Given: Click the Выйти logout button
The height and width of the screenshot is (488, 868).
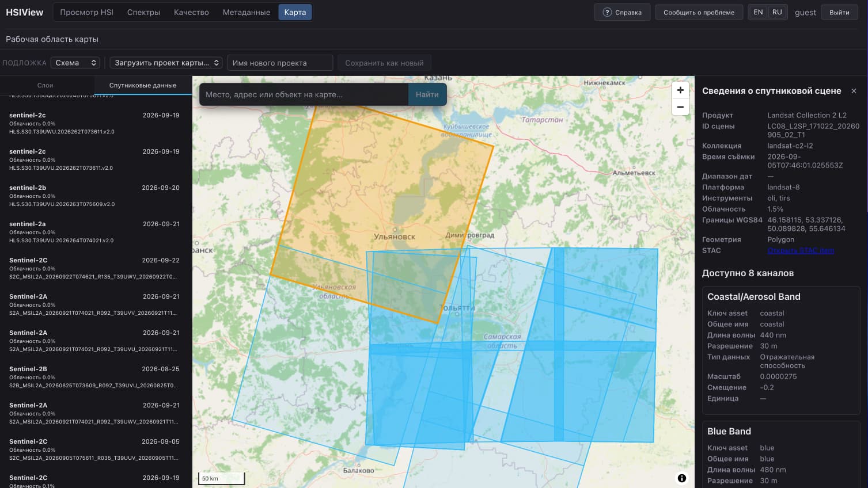Looking at the screenshot, I should coord(839,12).
